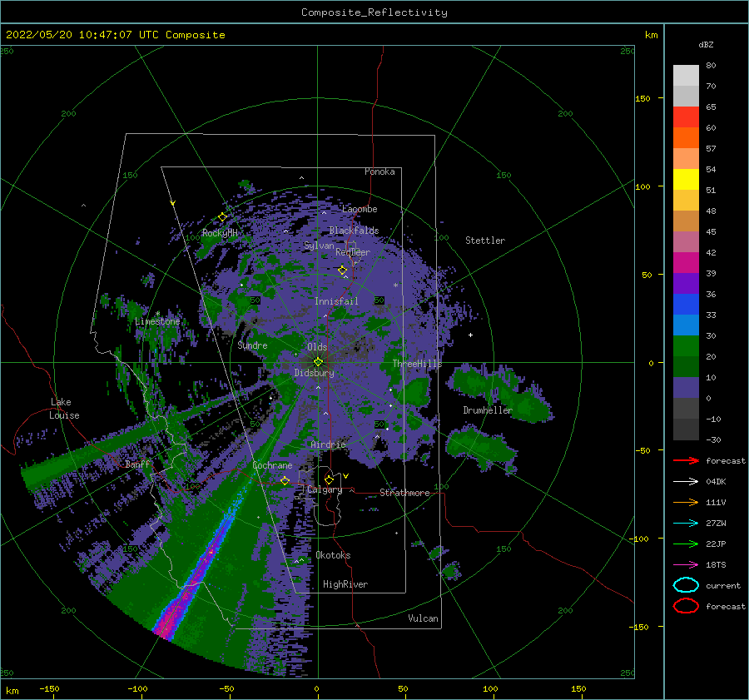Click the -150 value on bottom axis
The image size is (749, 700).
pos(49,688)
